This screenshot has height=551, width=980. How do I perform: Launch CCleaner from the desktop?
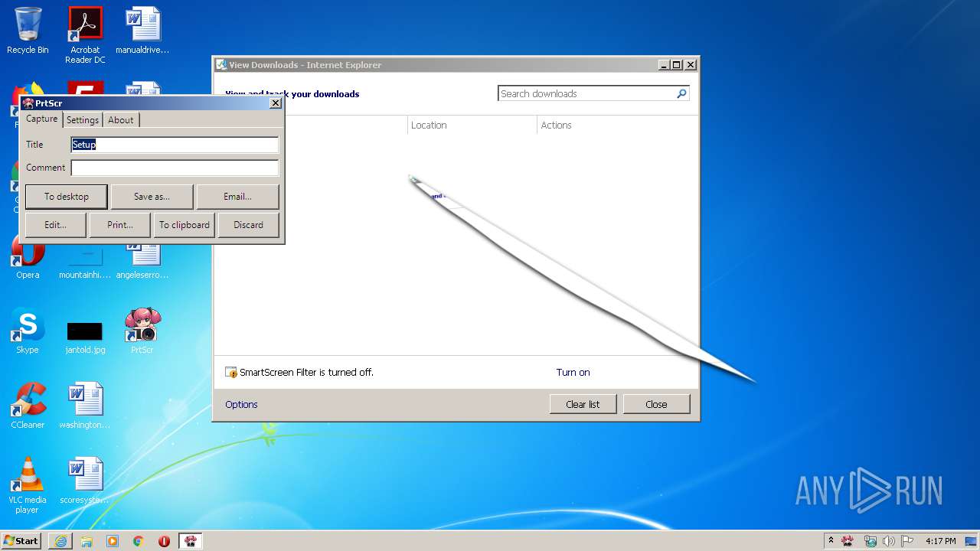pos(28,406)
